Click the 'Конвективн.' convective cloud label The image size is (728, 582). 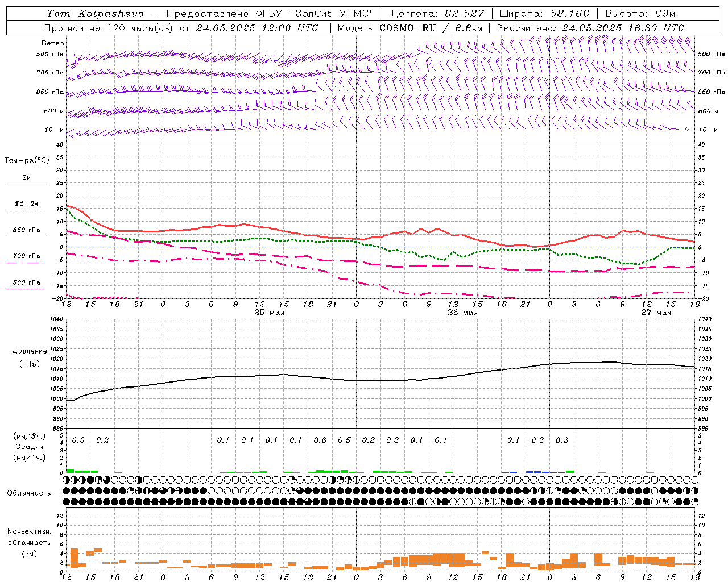[x=29, y=531]
